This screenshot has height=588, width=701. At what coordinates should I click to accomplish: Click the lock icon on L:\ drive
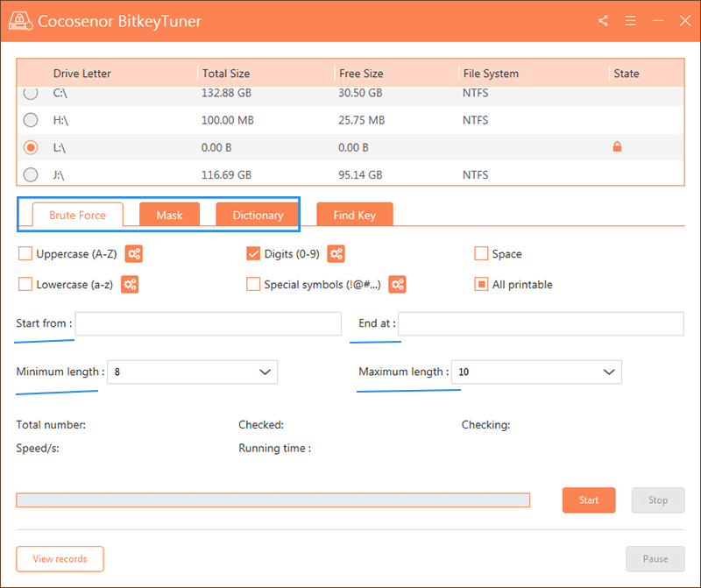617,146
